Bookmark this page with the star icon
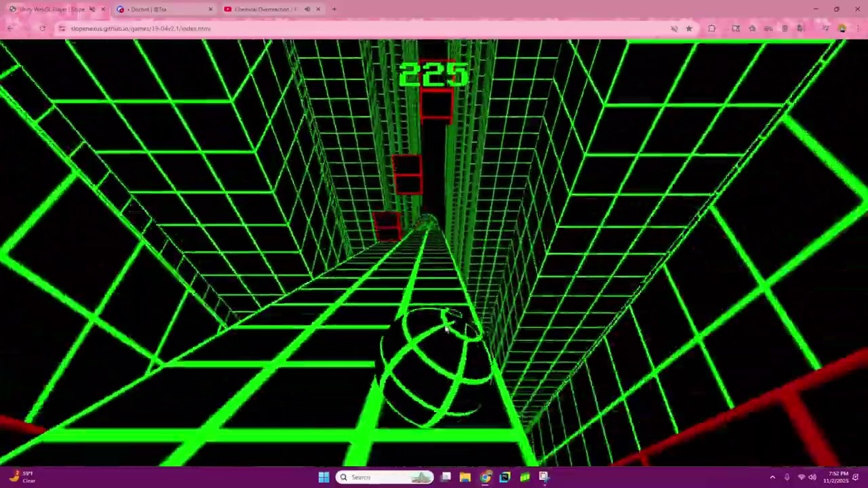The height and width of the screenshot is (488, 868). [689, 28]
